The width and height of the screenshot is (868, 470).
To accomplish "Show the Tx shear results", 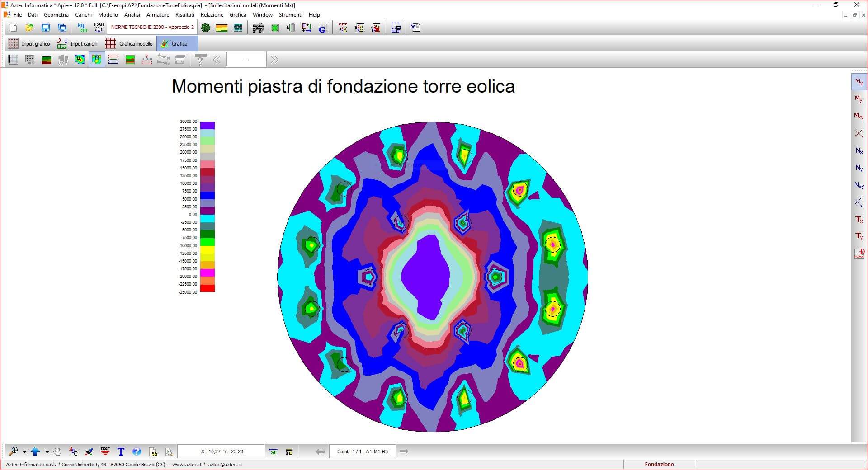I will coord(859,220).
